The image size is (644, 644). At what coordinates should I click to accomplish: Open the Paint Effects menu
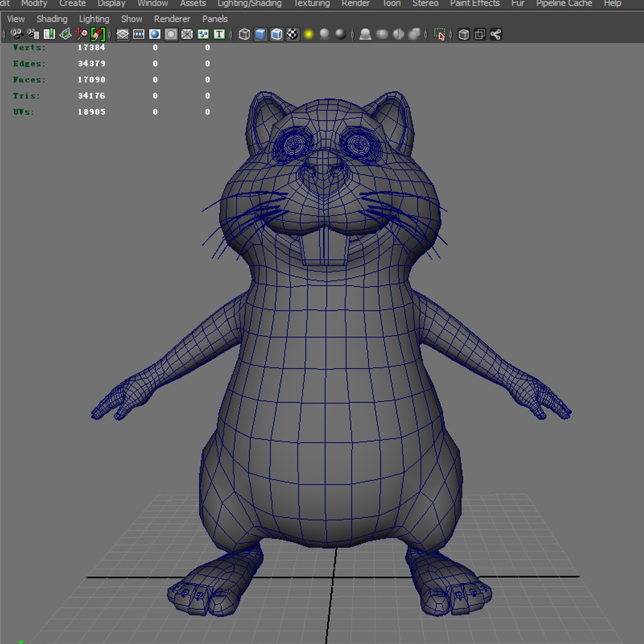point(475,4)
